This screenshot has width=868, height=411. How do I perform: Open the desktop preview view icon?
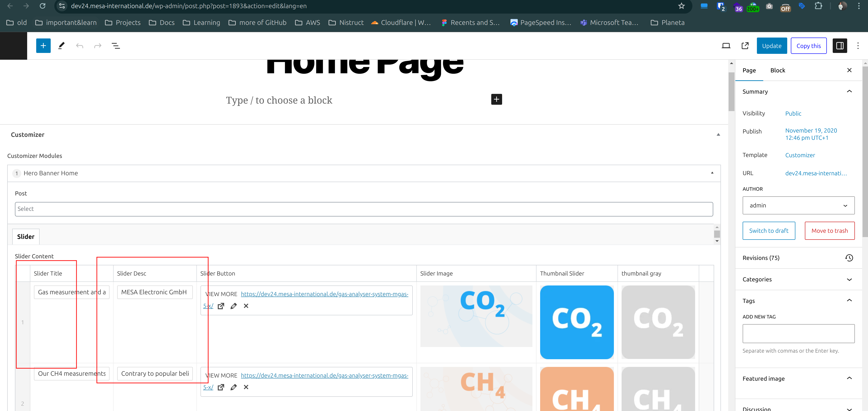click(x=726, y=46)
